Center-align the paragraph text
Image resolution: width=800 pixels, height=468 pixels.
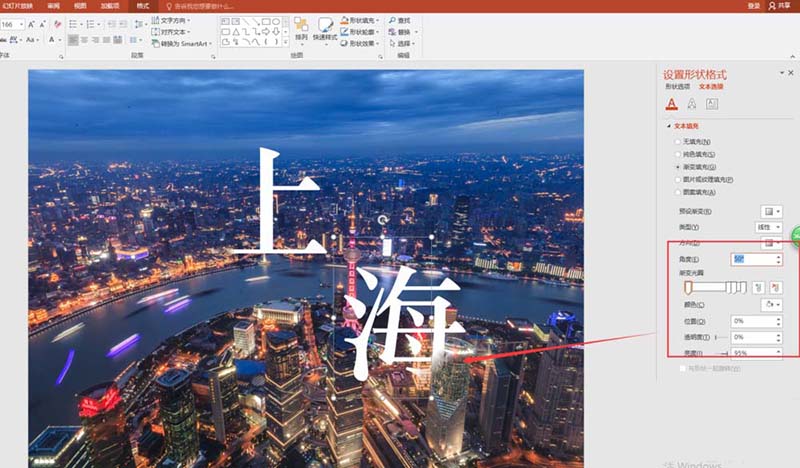[x=84, y=39]
